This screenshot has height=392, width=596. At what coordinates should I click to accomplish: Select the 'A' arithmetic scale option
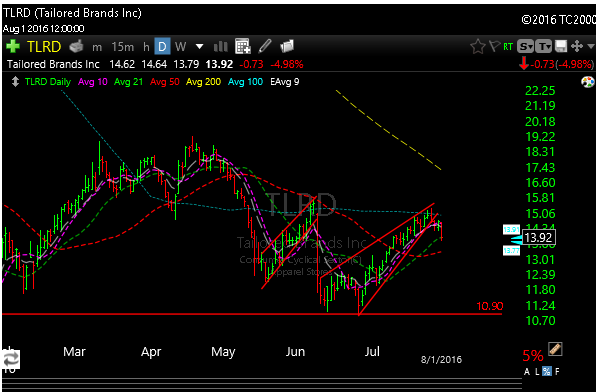[x=527, y=371]
